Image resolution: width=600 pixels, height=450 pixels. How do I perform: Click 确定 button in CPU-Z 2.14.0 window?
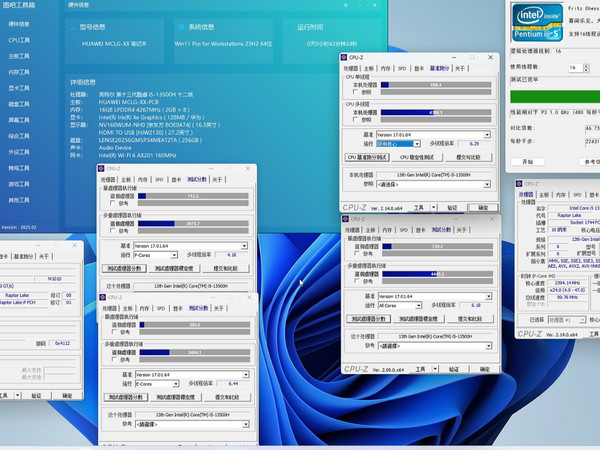483,207
